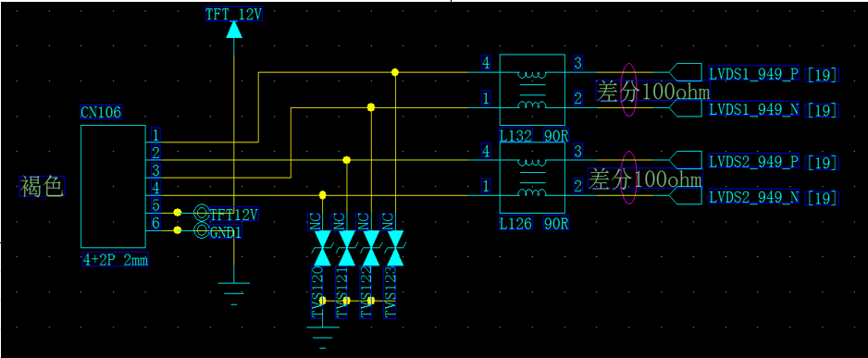Click the TVS123 designator label

coord(390,292)
